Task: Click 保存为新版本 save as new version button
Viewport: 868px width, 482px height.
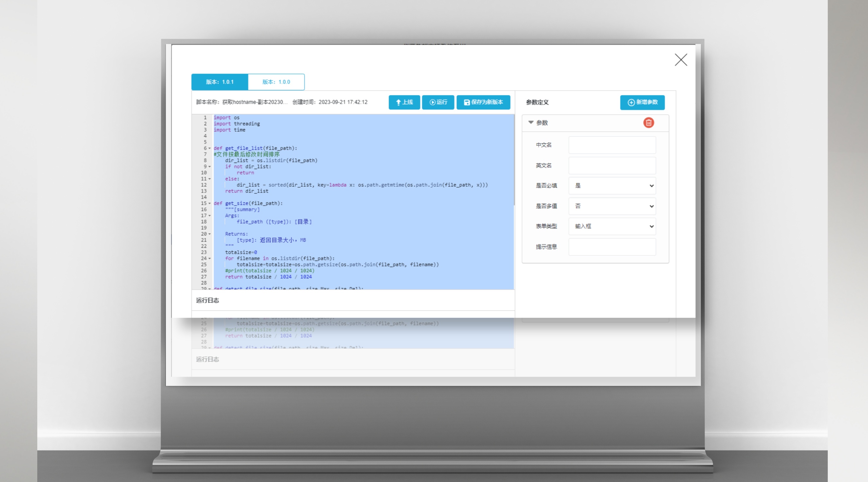Action: click(483, 102)
